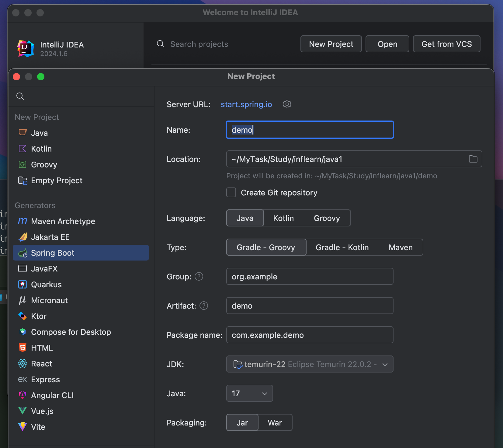Image resolution: width=503 pixels, height=448 pixels.
Task: Click the search icon in New Project sidebar
Action: tap(20, 96)
